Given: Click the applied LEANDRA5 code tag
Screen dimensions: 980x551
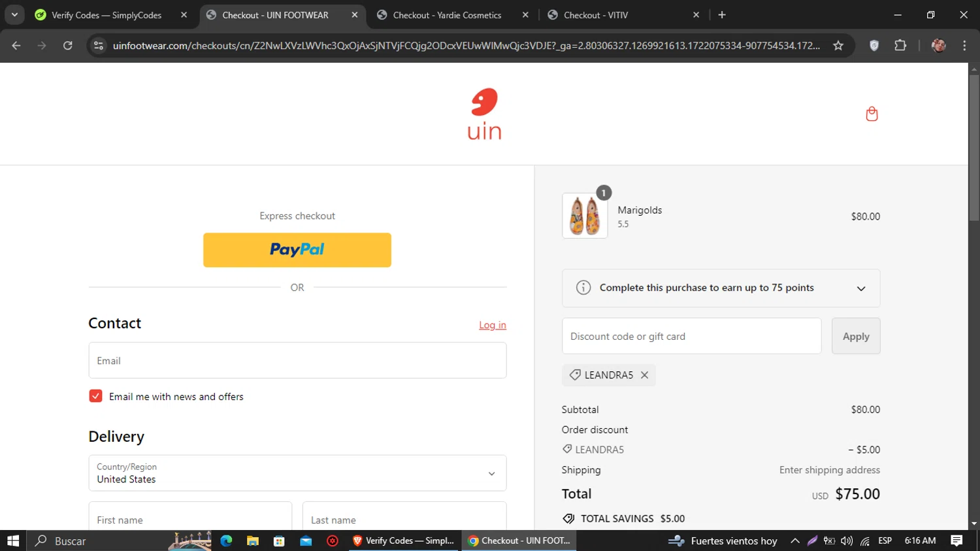Looking at the screenshot, I should coord(608,375).
